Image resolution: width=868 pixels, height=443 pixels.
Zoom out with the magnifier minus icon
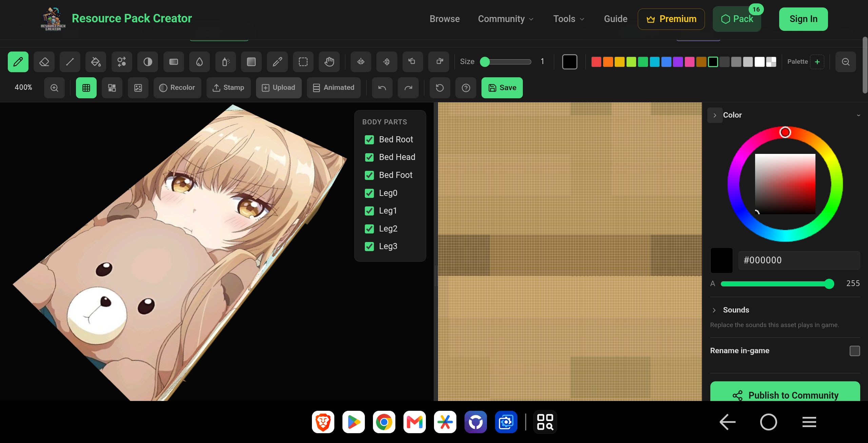point(846,62)
